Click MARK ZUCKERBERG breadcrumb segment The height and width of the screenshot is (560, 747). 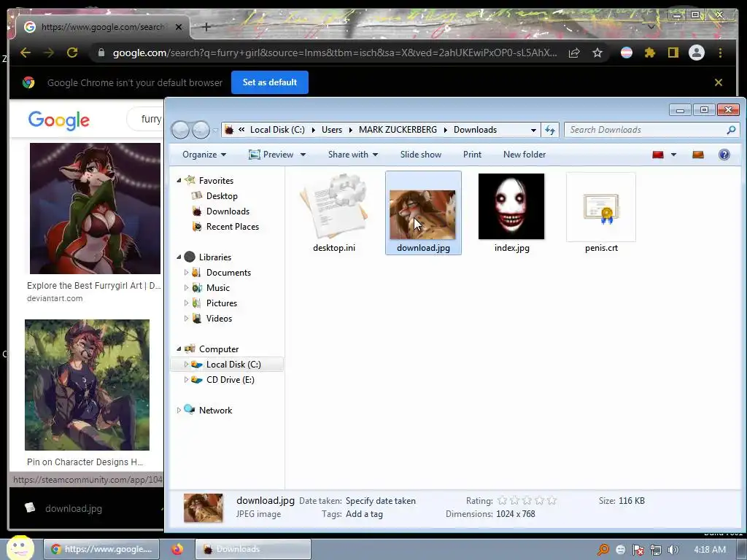[398, 130]
